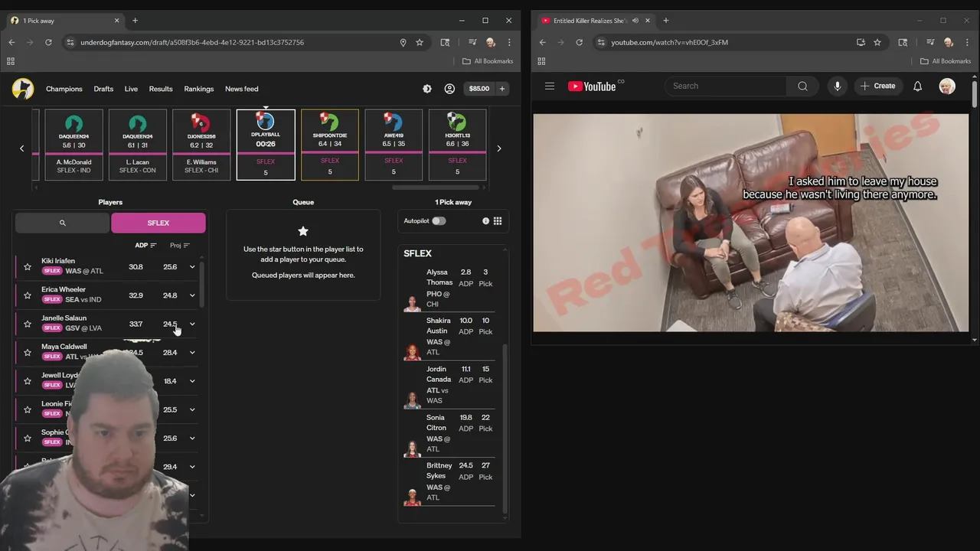Open YouTube guide hamburger menu
This screenshot has height=551, width=980.
tap(550, 86)
